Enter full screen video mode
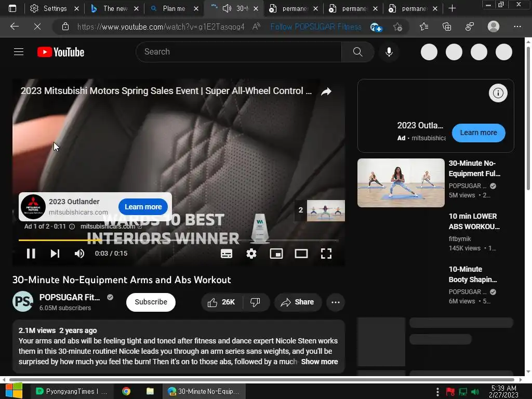This screenshot has height=399, width=532. tap(326, 254)
